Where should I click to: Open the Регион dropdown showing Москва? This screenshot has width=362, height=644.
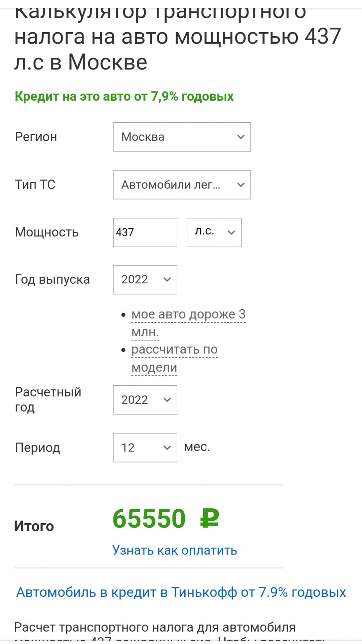point(182,137)
